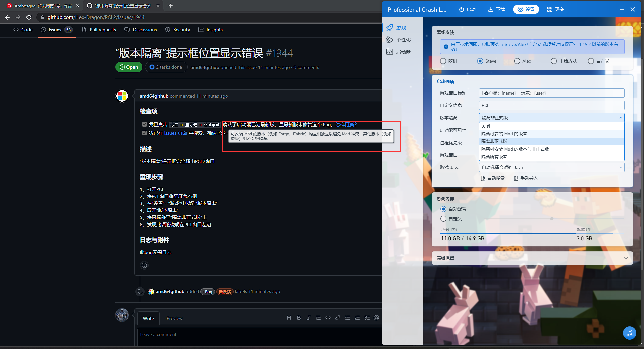Open the emoji reaction picker on the comment
The height and width of the screenshot is (349, 644).
coord(144,265)
